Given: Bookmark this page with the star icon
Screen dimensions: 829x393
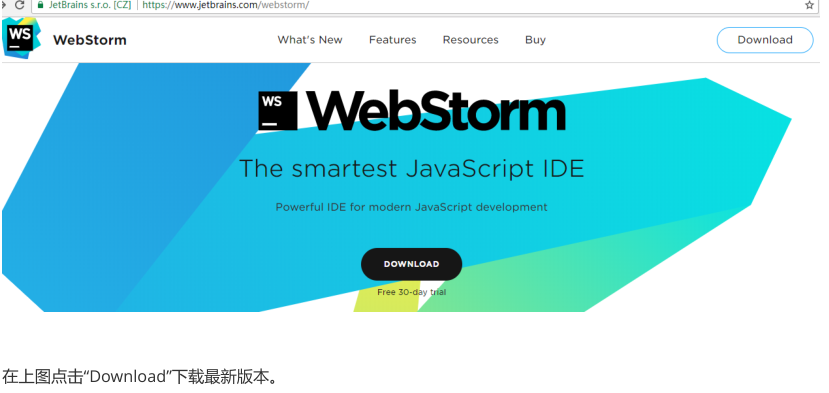Looking at the screenshot, I should pos(809,5).
